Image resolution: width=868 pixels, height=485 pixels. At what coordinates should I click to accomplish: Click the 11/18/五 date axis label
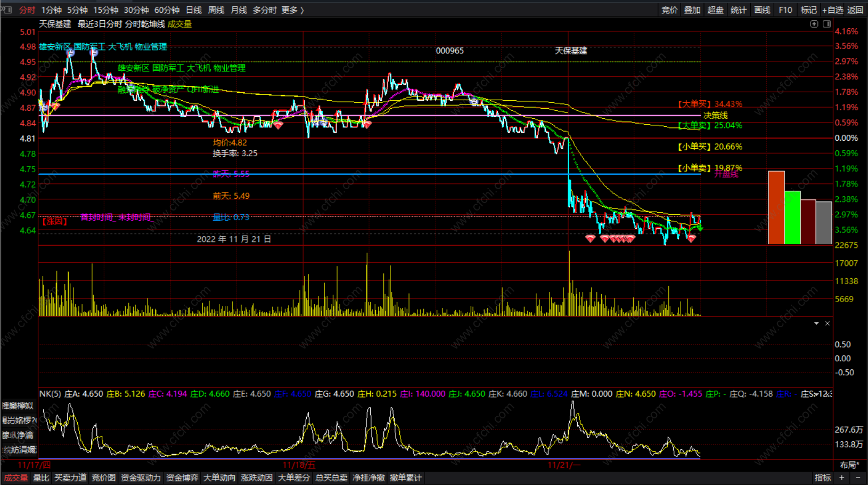299,465
